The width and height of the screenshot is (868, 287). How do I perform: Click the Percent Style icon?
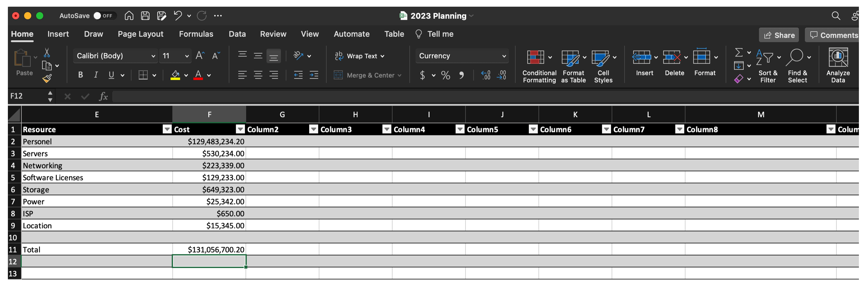tap(446, 75)
